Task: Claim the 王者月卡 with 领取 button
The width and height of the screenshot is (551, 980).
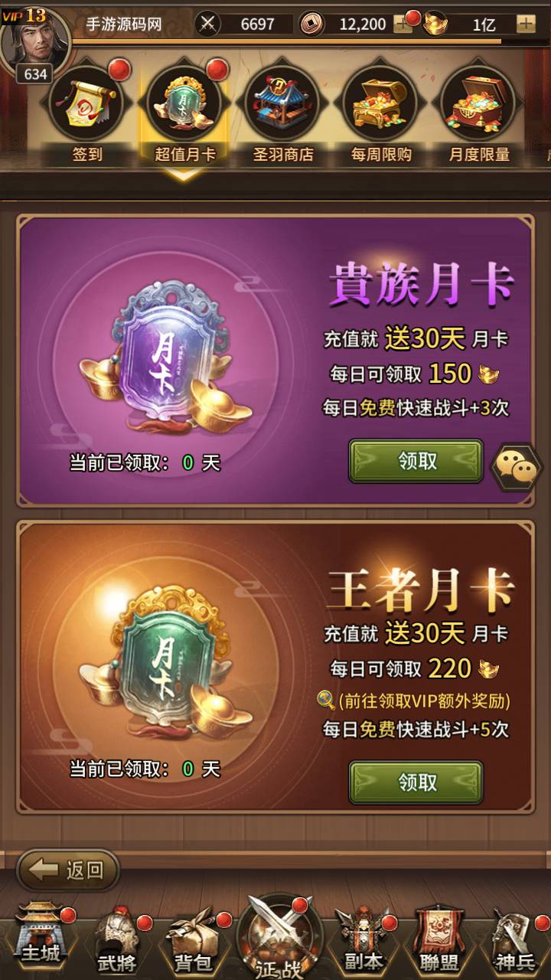Action: [x=416, y=782]
